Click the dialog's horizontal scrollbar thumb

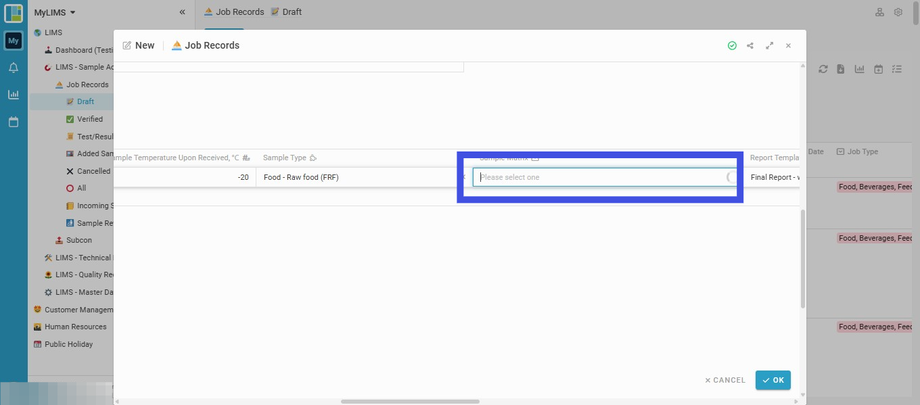(x=410, y=401)
